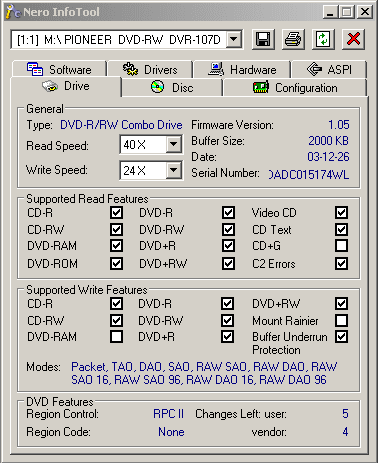The height and width of the screenshot is (463, 378).
Task: Click the printer icon
Action: (293, 39)
